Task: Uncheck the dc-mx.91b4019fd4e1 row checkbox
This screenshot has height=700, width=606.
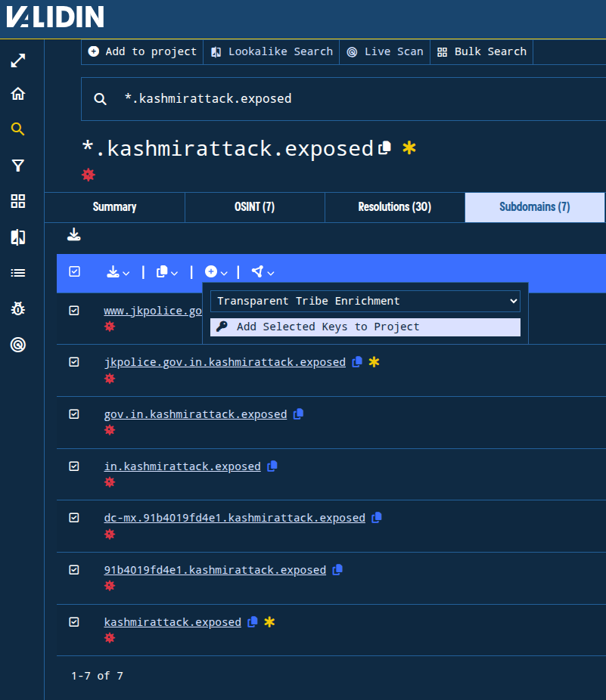Action: (74, 518)
